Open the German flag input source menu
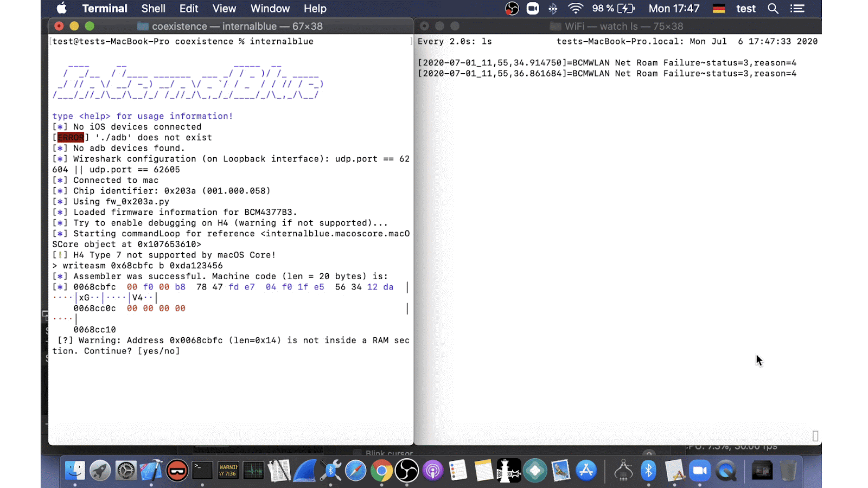 pos(719,9)
